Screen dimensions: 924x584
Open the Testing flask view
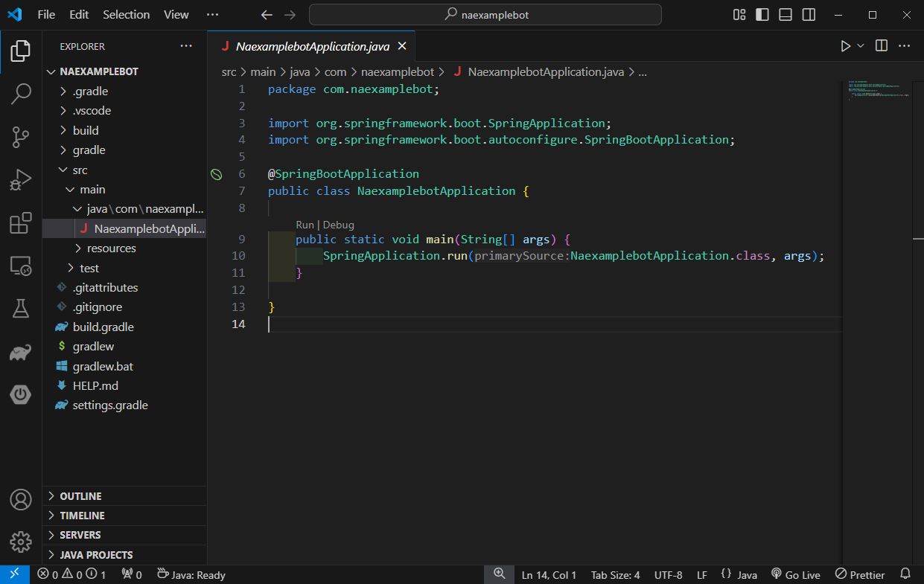21,308
